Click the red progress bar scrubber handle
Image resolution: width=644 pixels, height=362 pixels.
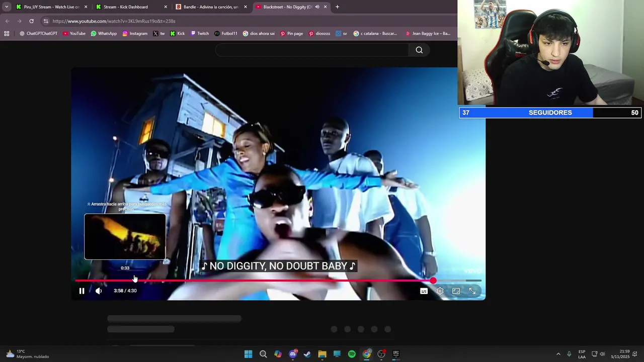[433, 281]
